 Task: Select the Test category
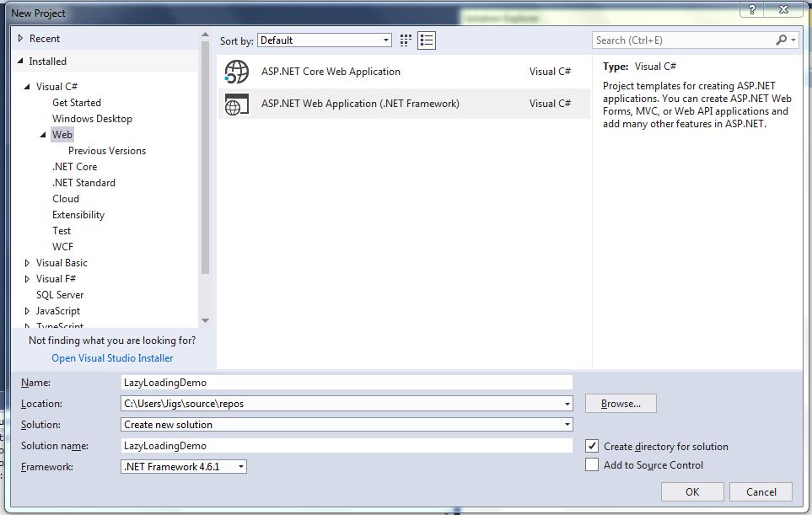pyautogui.click(x=62, y=231)
